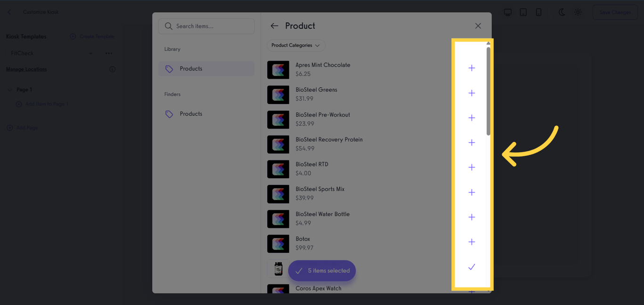Select the desktop preview icon
The image size is (644, 305).
[508, 12]
